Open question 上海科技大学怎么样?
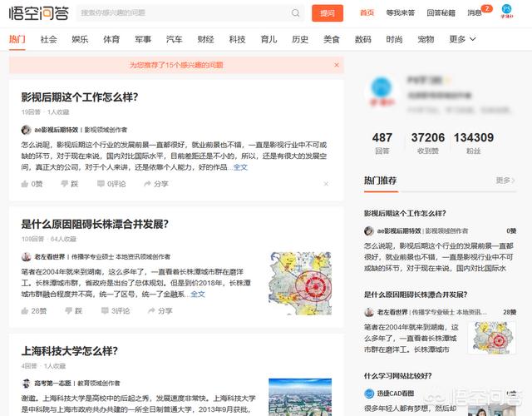Image resolution: width=532 pixels, height=416 pixels. coord(70,351)
